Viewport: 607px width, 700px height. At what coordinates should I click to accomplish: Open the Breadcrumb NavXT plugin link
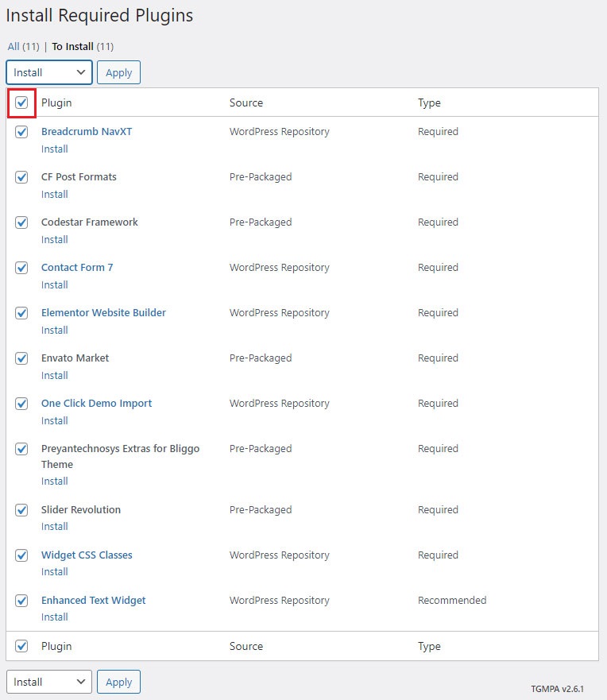tap(87, 131)
